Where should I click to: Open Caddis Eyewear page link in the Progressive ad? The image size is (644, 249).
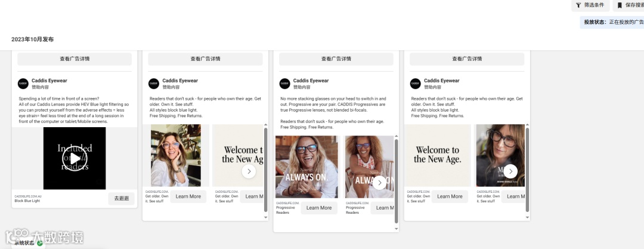click(311, 81)
